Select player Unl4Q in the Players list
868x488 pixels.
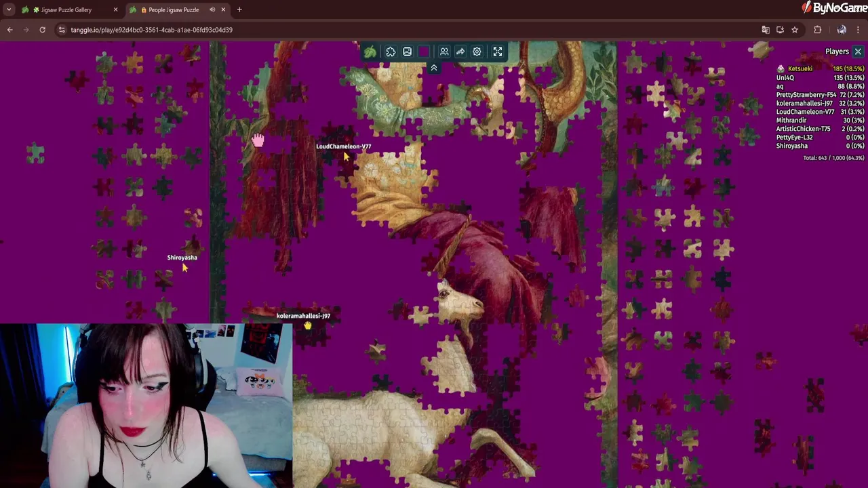click(820, 77)
